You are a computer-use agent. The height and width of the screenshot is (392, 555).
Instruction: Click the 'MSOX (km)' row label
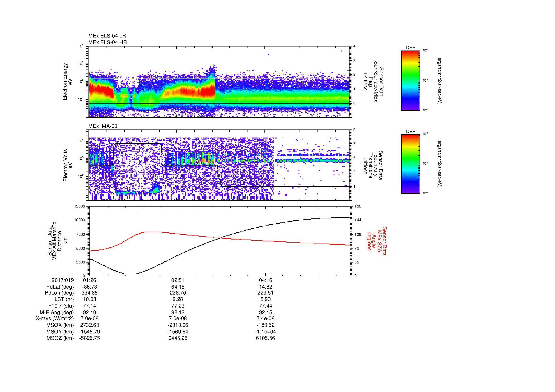click(x=60, y=325)
